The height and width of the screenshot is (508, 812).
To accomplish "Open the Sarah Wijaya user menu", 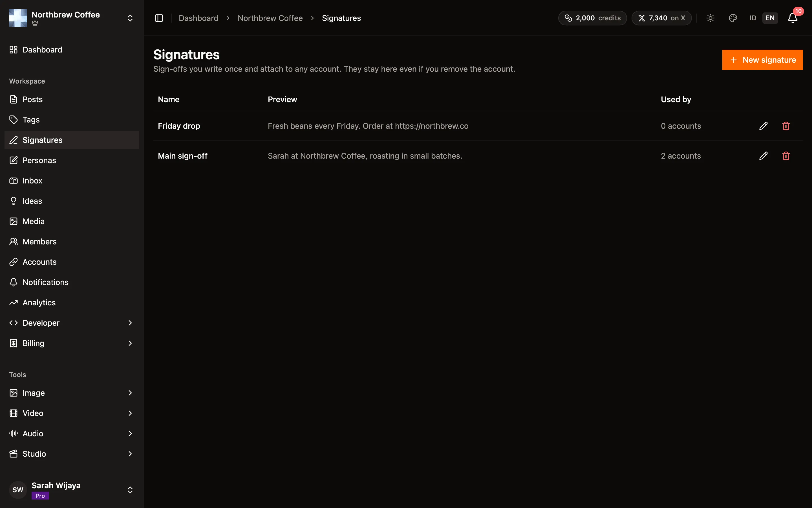I will coord(72,490).
